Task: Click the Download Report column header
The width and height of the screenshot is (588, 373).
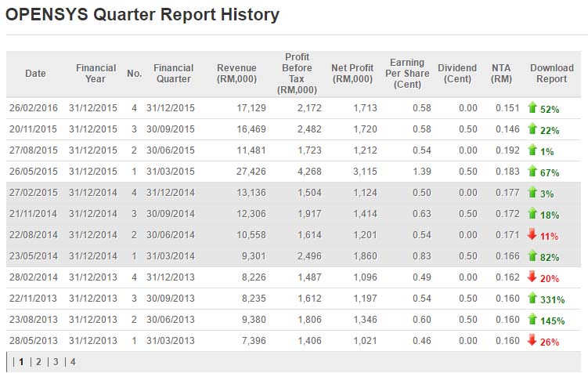Action: pyautogui.click(x=551, y=74)
